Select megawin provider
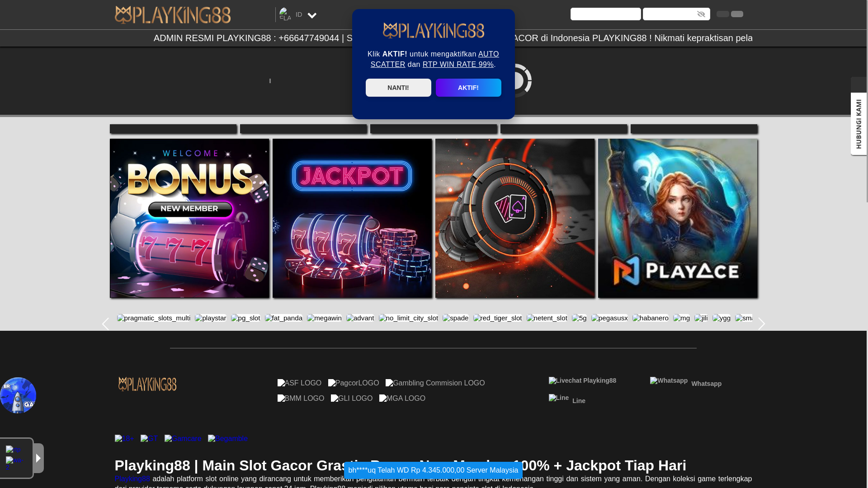The height and width of the screenshot is (488, 868). 324,318
